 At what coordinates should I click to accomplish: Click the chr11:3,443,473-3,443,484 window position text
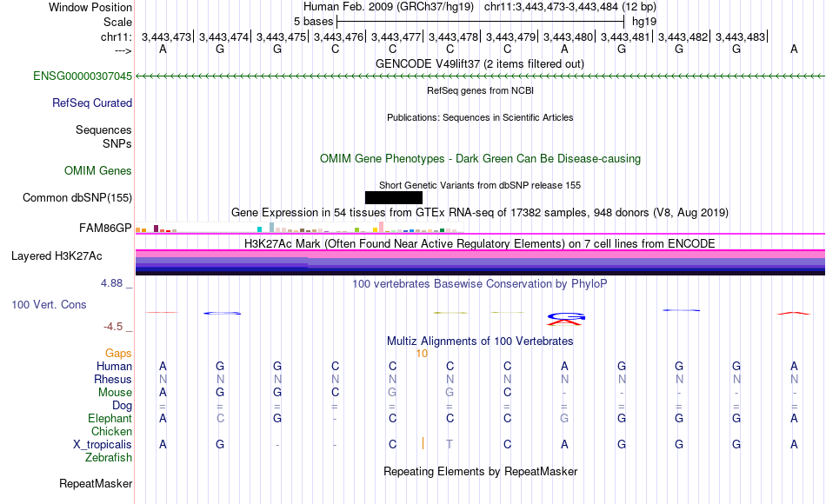pos(570,7)
